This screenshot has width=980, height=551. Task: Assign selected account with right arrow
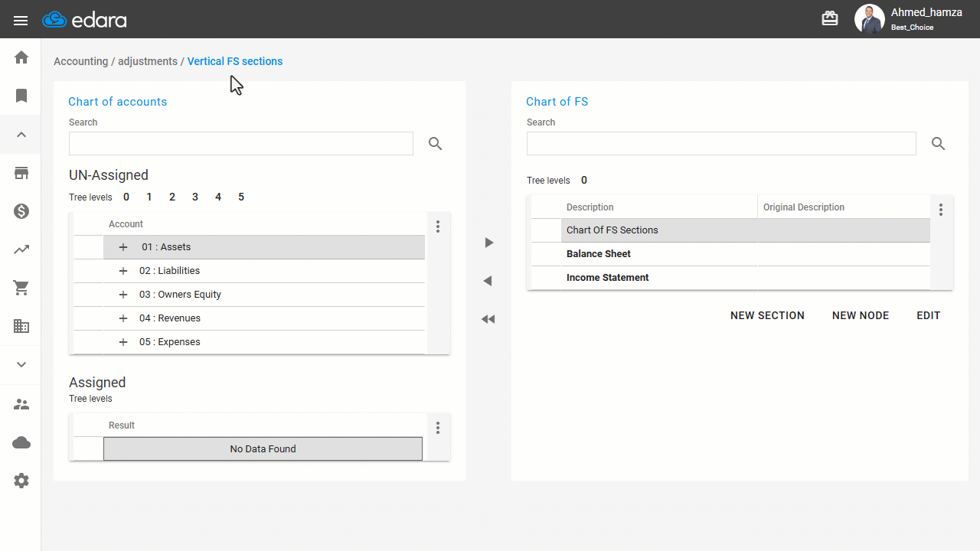coord(488,243)
